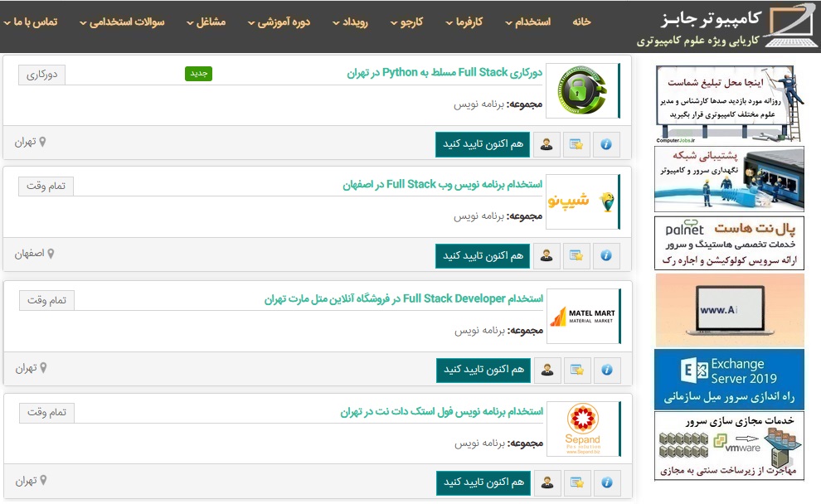Open job title استخدام برنامه نویس وب Full Stack در اصفهان
The image size is (821, 504).
(x=443, y=184)
